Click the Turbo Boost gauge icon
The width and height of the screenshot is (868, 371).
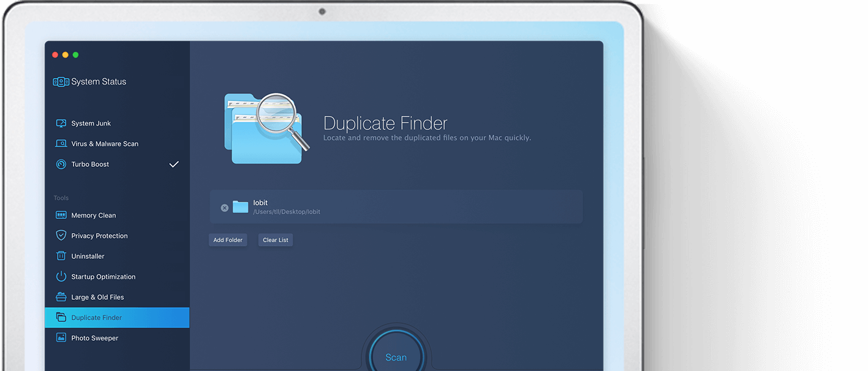coord(61,164)
